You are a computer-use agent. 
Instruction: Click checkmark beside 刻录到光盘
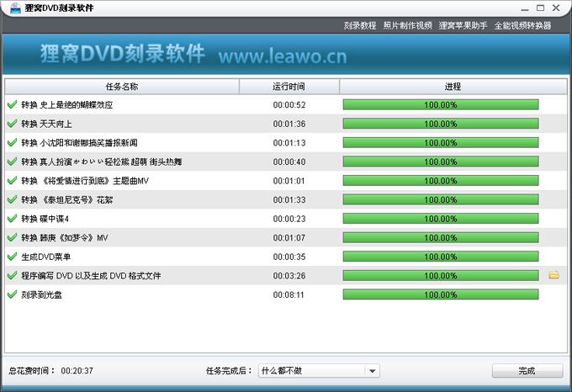[12, 294]
